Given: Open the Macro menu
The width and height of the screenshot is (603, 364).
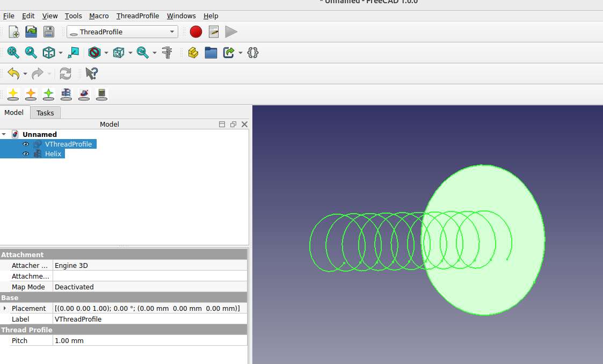Looking at the screenshot, I should (99, 16).
